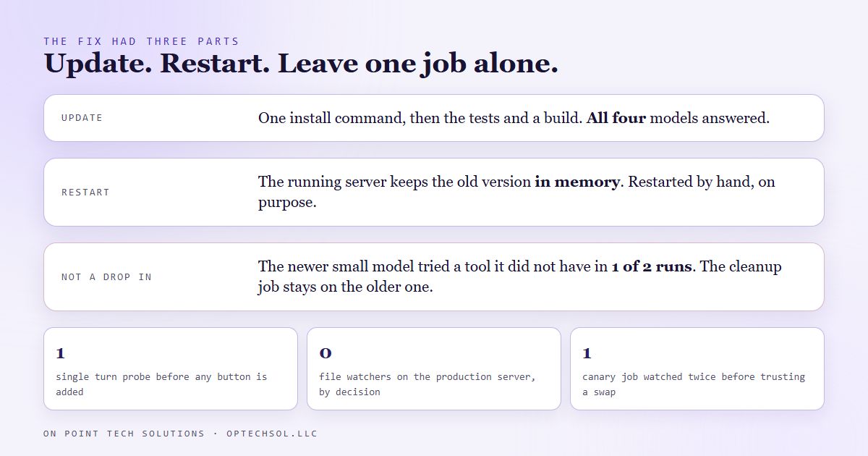Click the running server restart description
The image size is (868, 456).
point(516,193)
